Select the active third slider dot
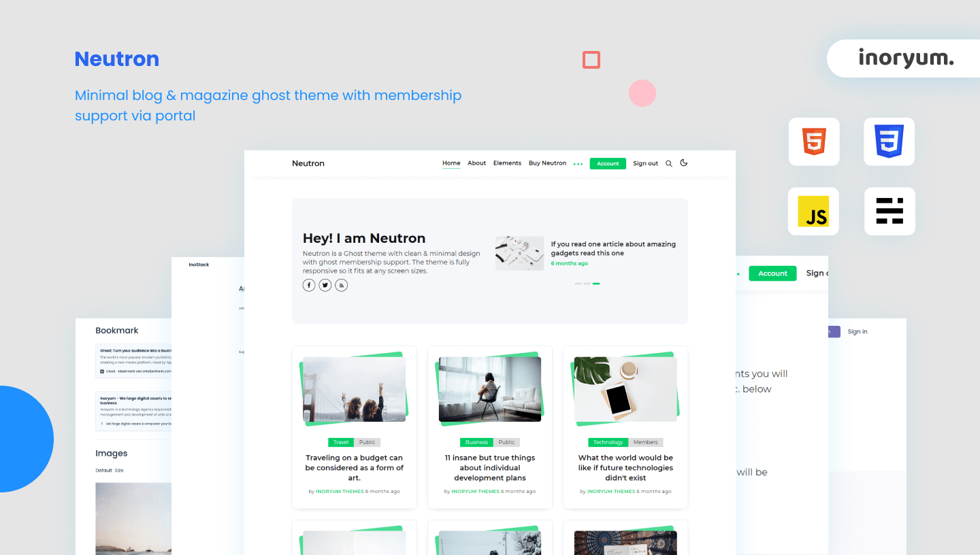This screenshot has width=980, height=555. coord(596,284)
